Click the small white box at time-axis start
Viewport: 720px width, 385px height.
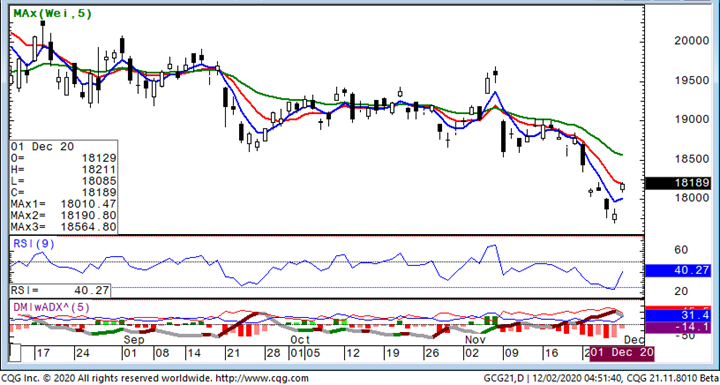click(15, 353)
